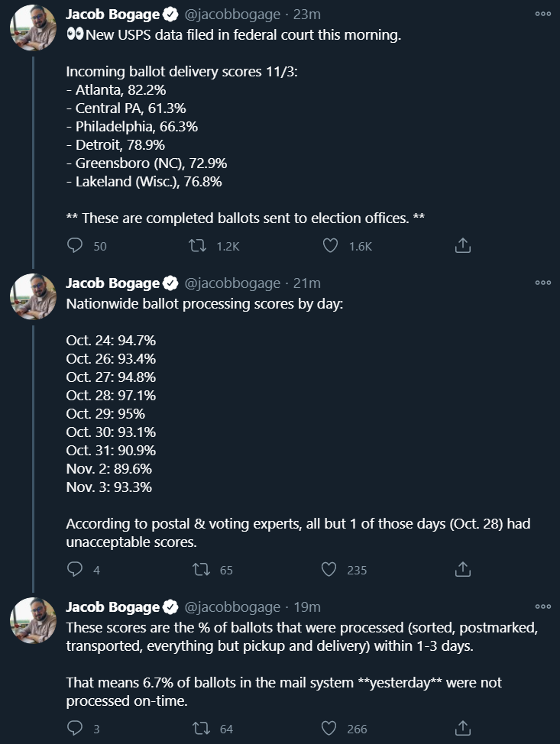
Task: Reply to the USPS data tweet
Action: click(x=75, y=245)
